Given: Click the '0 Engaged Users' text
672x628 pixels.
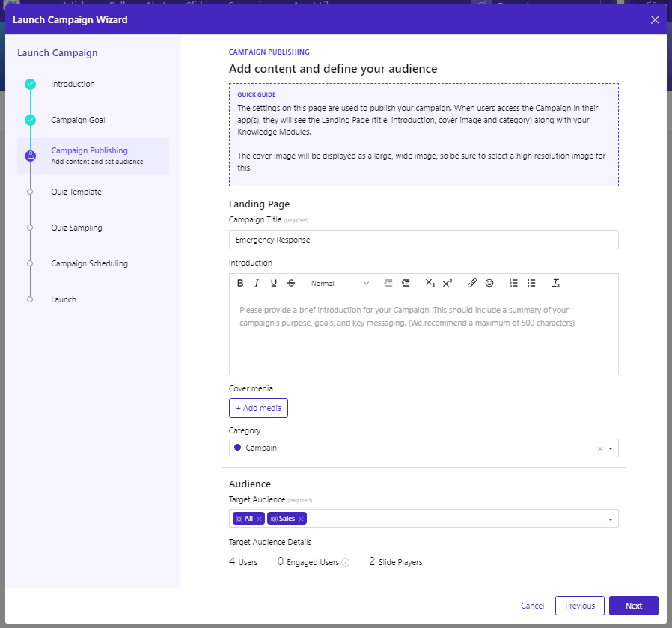Looking at the screenshot, I should pos(308,561).
